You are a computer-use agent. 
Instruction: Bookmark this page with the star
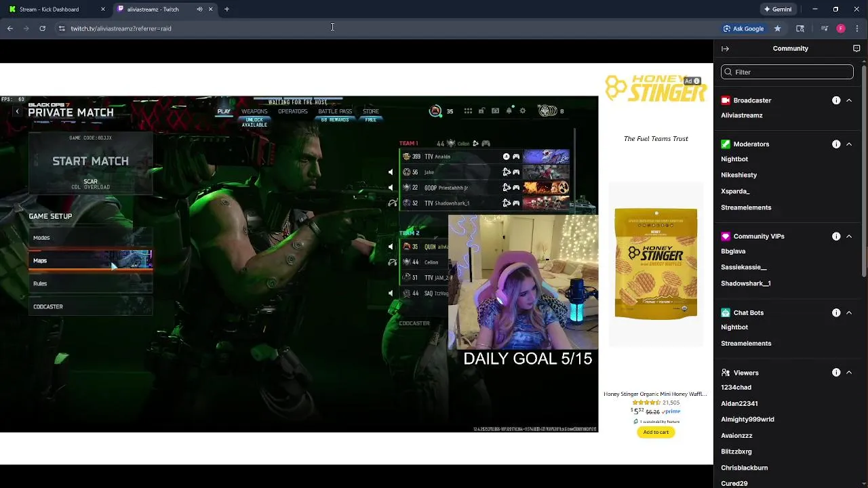tap(778, 28)
